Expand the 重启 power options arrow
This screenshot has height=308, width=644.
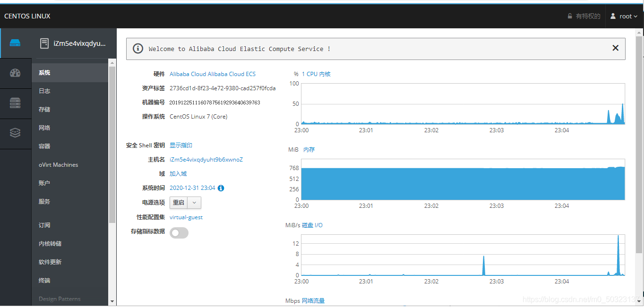(x=195, y=203)
